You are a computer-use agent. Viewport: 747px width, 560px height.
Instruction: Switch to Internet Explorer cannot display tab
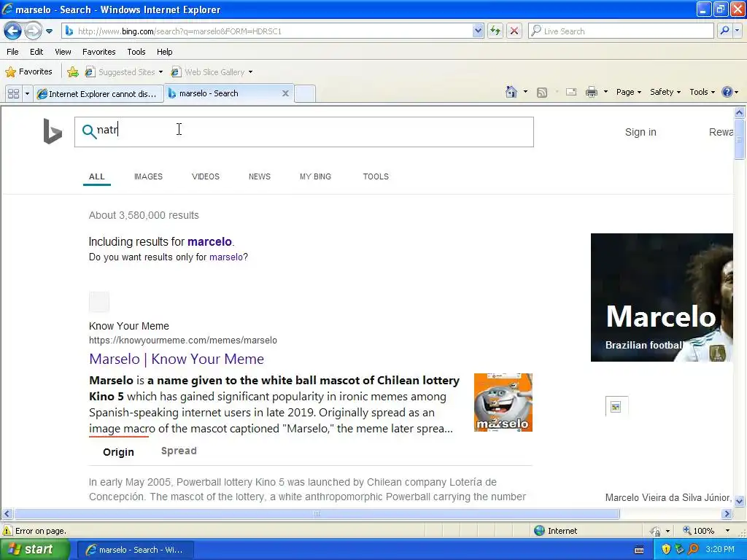[98, 94]
